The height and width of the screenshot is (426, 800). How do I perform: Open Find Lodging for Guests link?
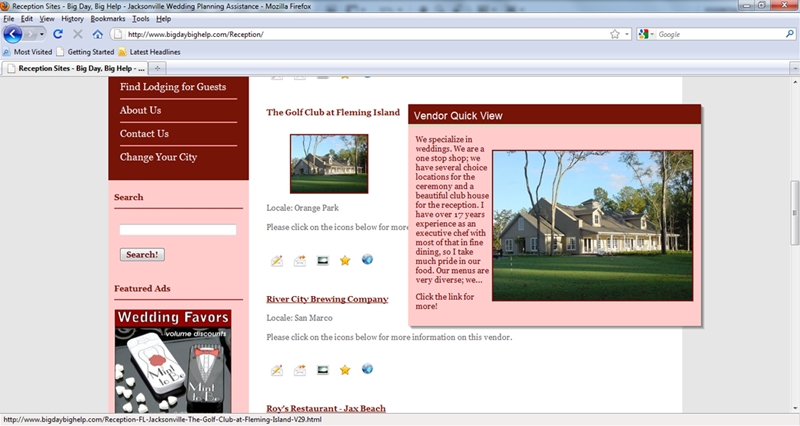173,87
